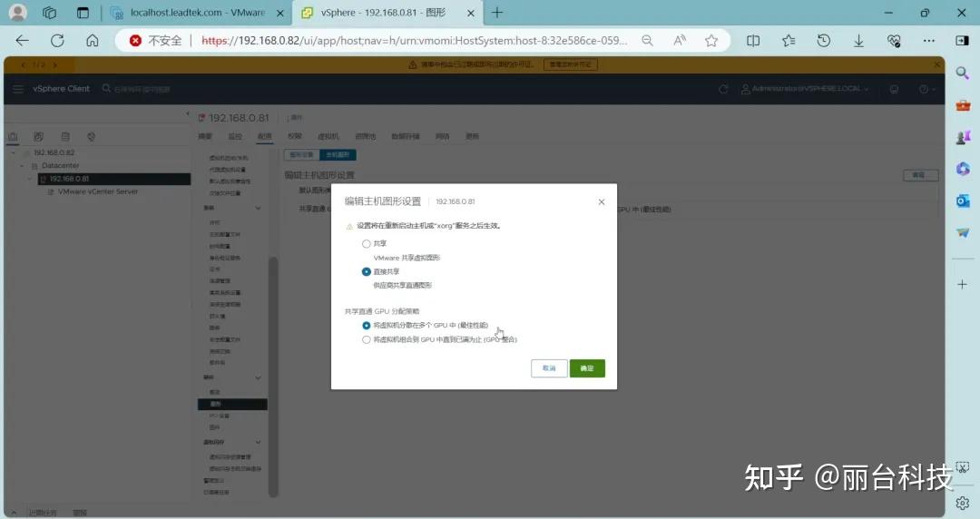Open VMs and Templates inventory view
980x519 pixels.
coord(39,136)
